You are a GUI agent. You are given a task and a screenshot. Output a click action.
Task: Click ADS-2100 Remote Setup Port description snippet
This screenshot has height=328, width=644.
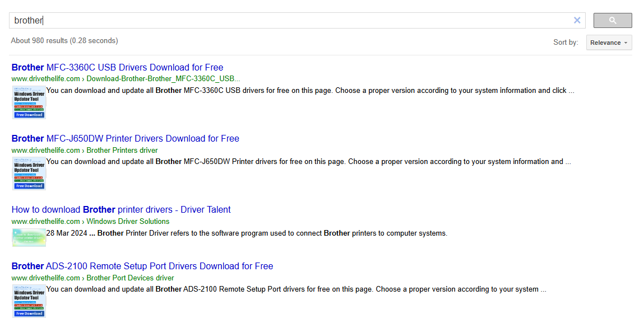296,289
